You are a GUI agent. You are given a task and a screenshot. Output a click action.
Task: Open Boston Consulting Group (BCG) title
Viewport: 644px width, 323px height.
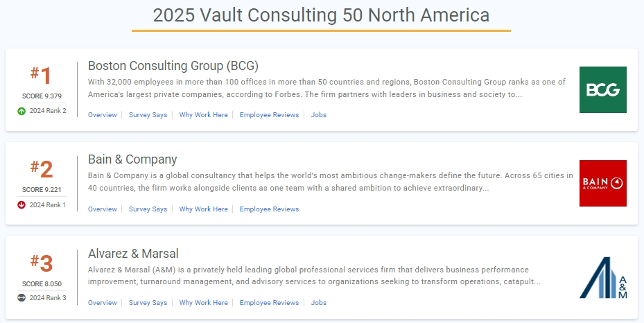pyautogui.click(x=173, y=66)
